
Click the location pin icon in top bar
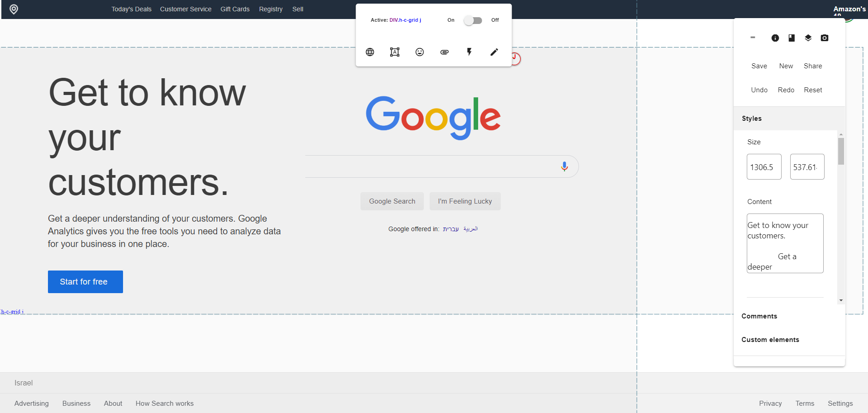click(x=14, y=9)
